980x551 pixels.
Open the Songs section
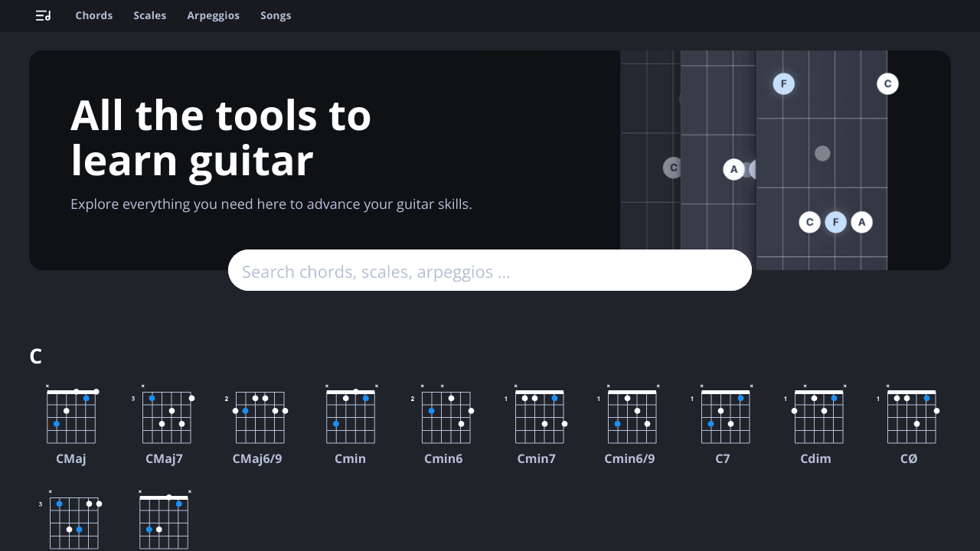(276, 15)
